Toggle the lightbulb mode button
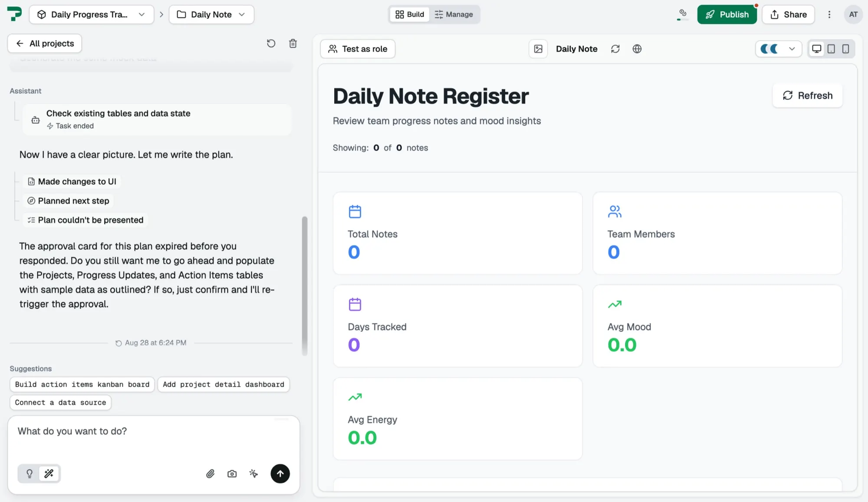Screen dimensions: 868x502 (29, 474)
